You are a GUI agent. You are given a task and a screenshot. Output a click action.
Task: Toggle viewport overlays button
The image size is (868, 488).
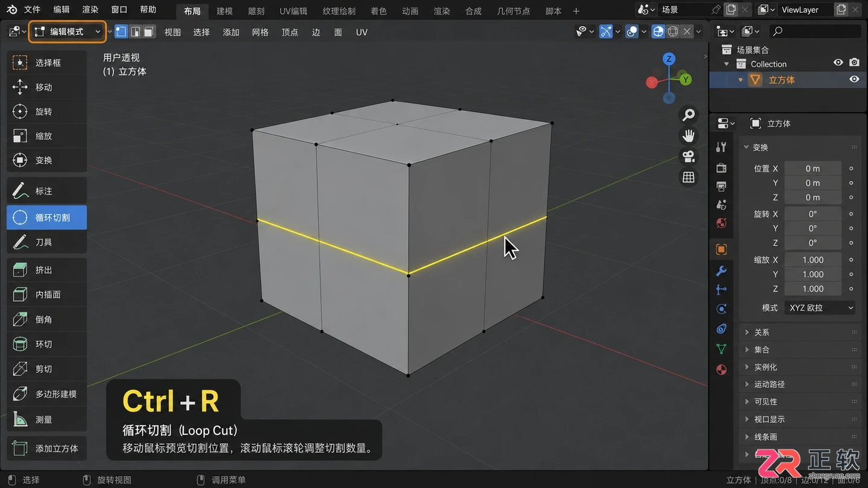[x=632, y=31]
